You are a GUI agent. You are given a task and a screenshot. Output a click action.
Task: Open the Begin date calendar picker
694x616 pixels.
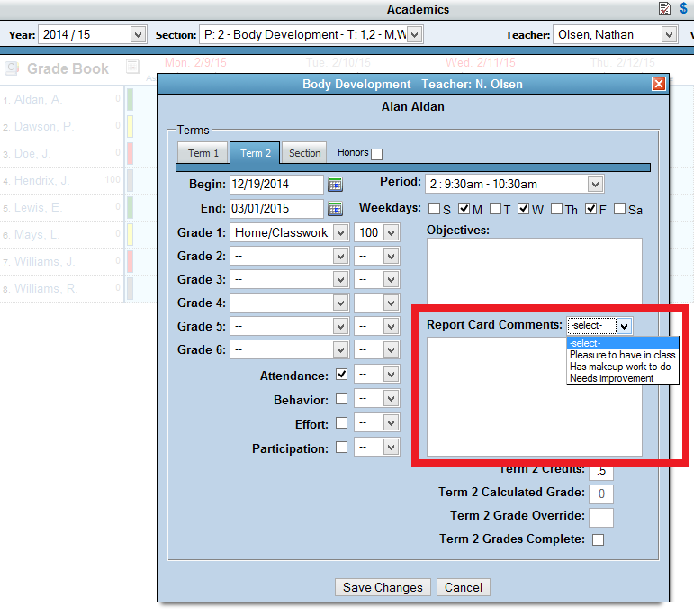coord(335,185)
